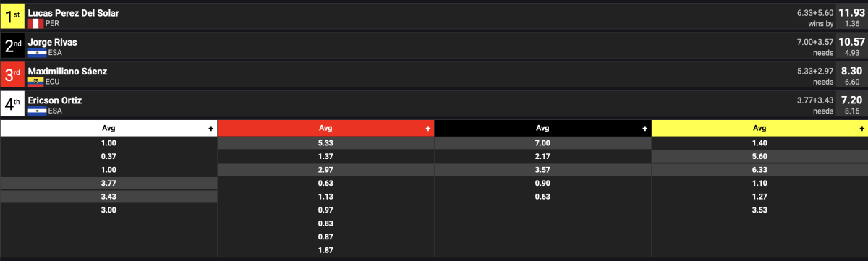Expand the white Avg column with plus

[x=211, y=128]
